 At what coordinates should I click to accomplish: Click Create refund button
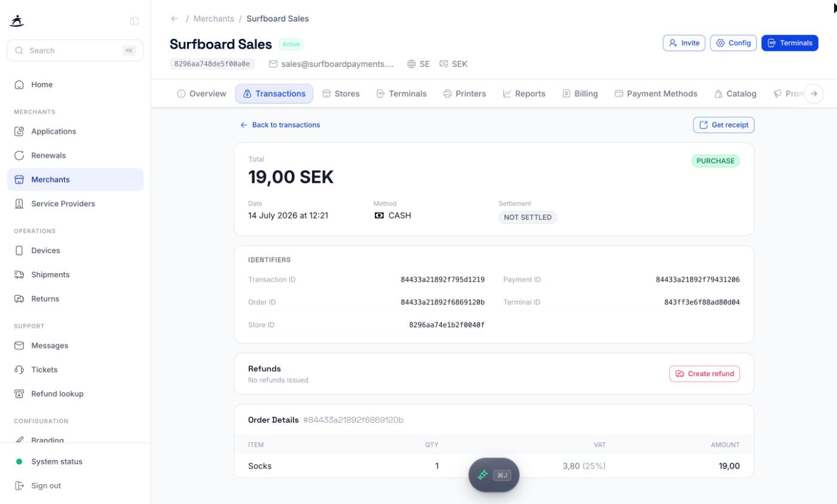tap(704, 374)
